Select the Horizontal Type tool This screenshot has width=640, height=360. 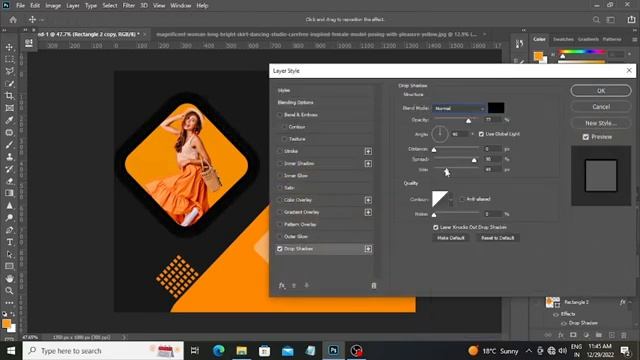(x=9, y=242)
